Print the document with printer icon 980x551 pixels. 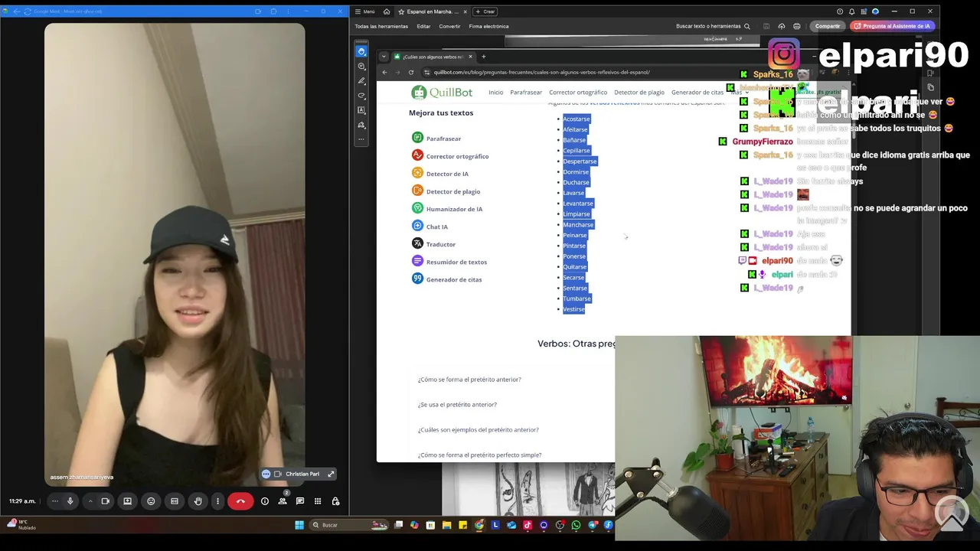[797, 26]
